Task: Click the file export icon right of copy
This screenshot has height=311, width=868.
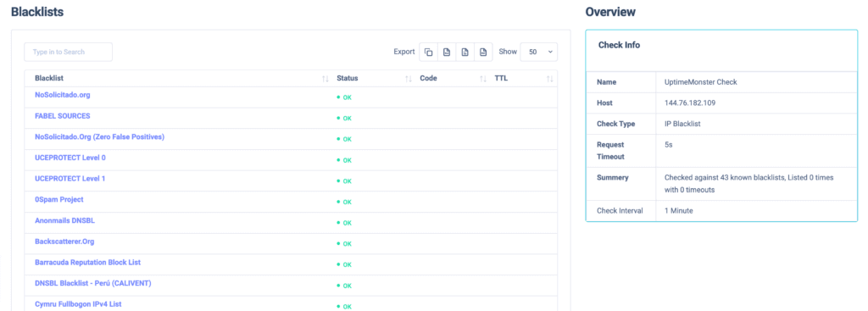Action: 446,52
